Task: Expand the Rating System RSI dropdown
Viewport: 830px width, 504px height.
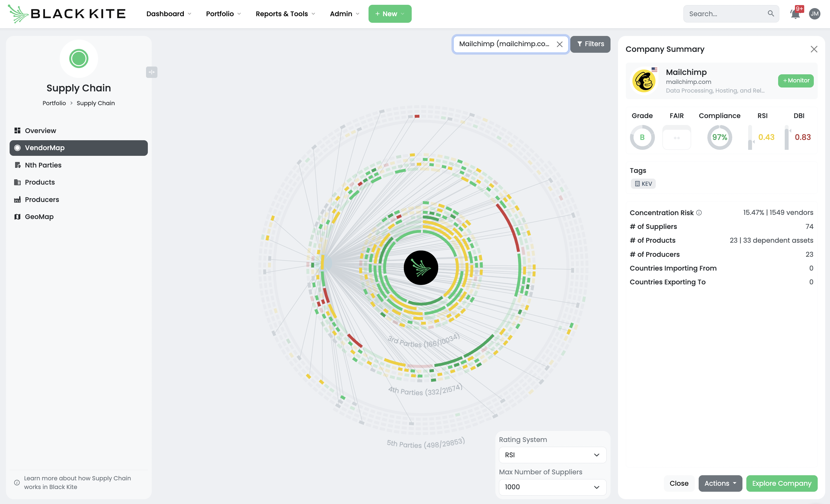Action: coord(552,455)
